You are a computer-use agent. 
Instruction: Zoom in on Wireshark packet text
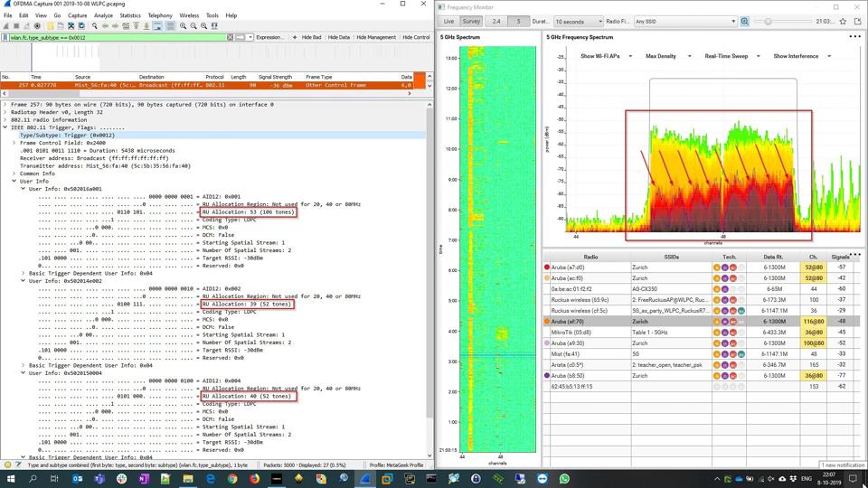tap(184, 26)
